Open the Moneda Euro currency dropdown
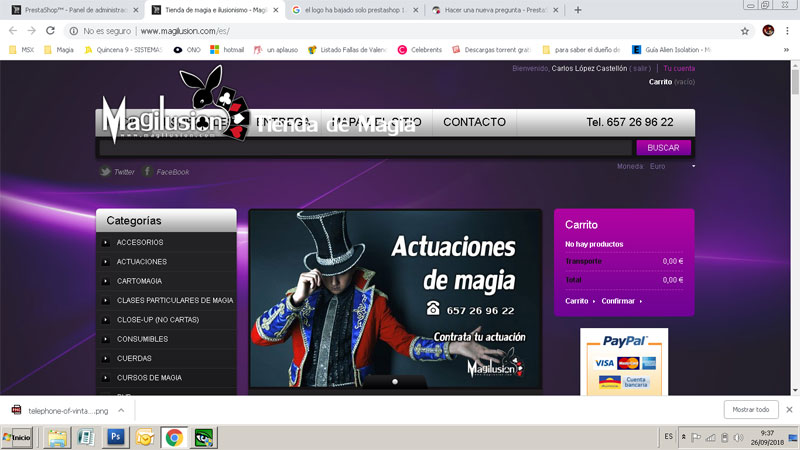800x450 pixels. pyautogui.click(x=671, y=166)
